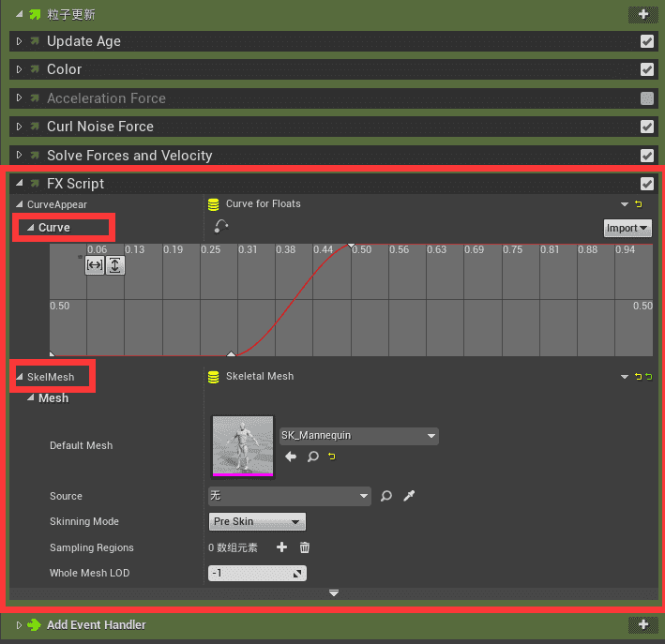
Task: Use selected asset arrow for Default Mesh
Action: tap(291, 457)
